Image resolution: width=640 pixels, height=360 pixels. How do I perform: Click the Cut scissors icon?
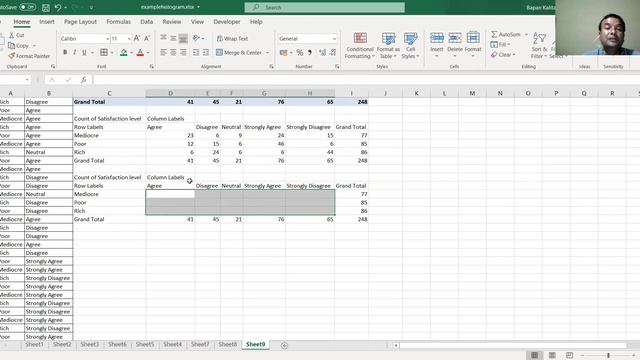pos(11,35)
